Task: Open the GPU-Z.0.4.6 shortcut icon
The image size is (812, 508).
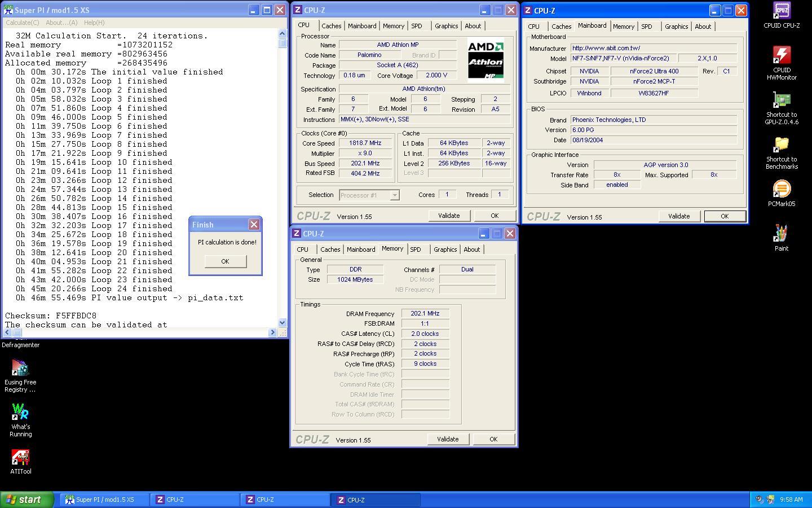Action: click(782, 108)
